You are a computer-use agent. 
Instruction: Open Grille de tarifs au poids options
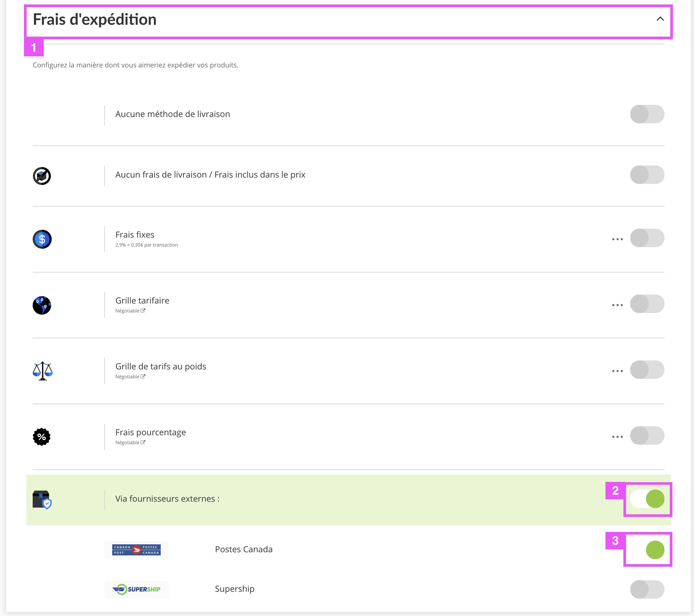(617, 371)
